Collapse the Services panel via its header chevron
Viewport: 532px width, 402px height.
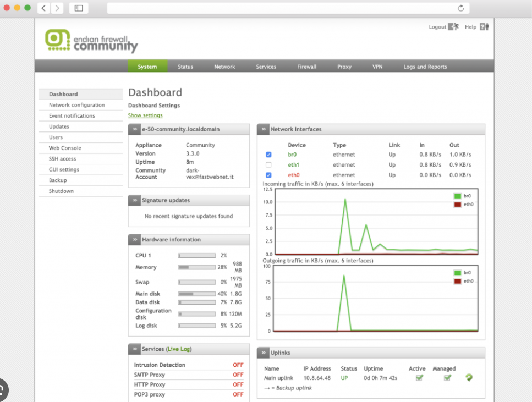point(134,349)
